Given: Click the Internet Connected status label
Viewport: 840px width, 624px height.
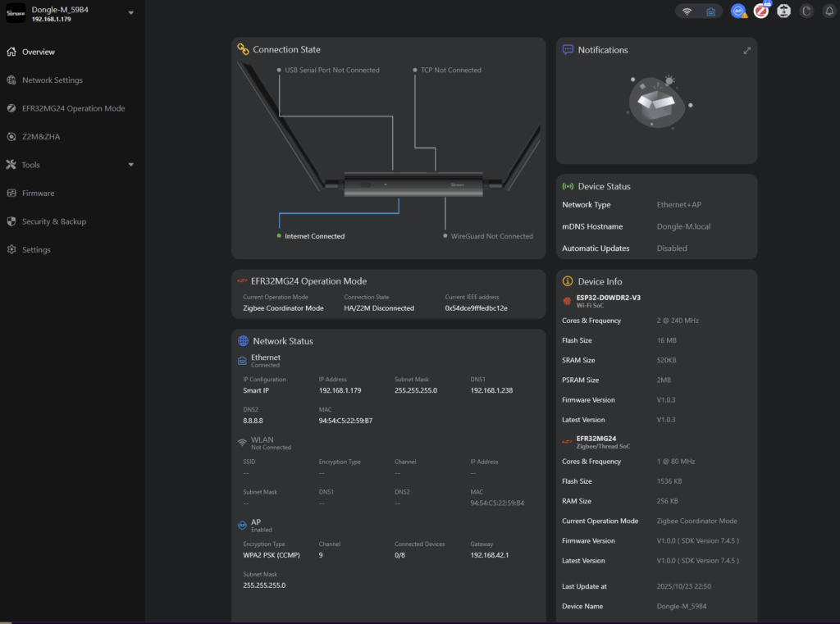Looking at the screenshot, I should [x=314, y=236].
